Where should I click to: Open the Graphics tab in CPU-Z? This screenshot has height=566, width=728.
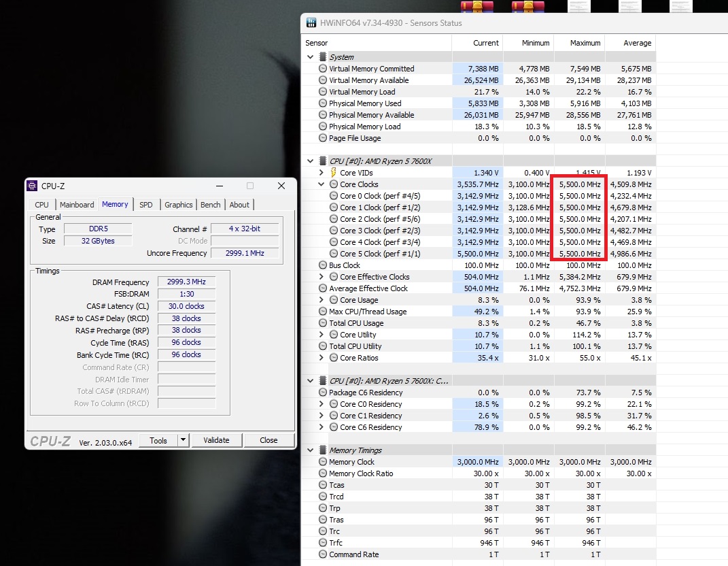click(x=178, y=205)
